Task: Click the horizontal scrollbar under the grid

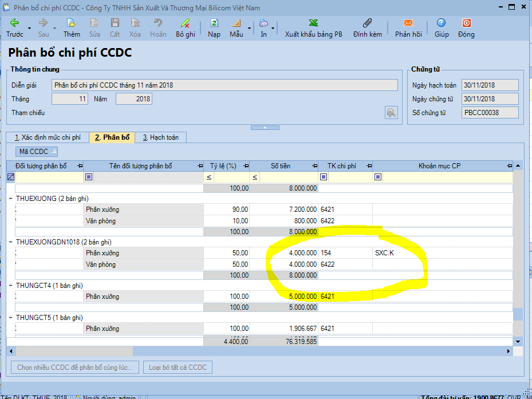Action: [x=258, y=351]
